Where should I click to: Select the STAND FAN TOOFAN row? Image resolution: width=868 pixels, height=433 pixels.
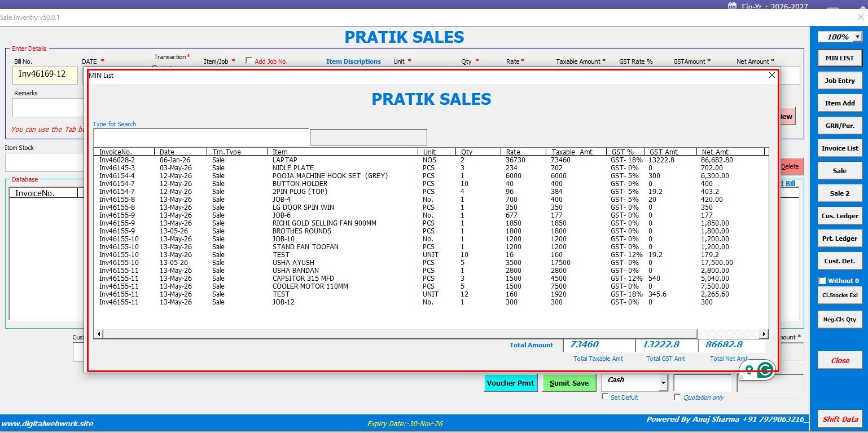click(431, 247)
